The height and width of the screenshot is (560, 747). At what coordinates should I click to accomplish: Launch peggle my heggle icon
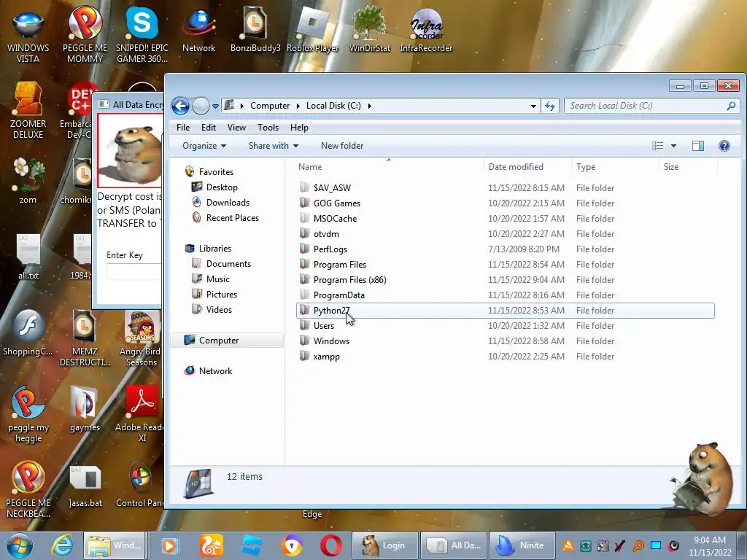(28, 413)
